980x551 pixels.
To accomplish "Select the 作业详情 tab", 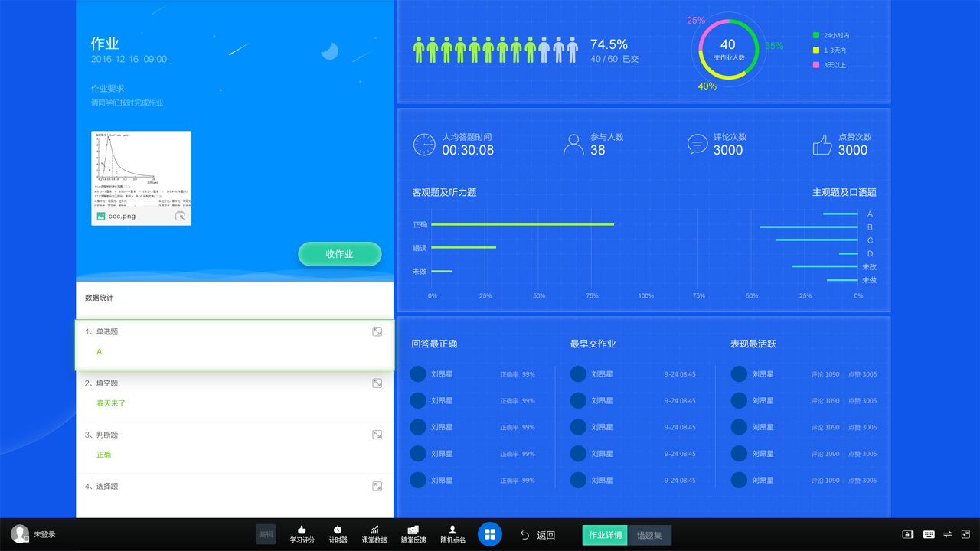I will [604, 535].
